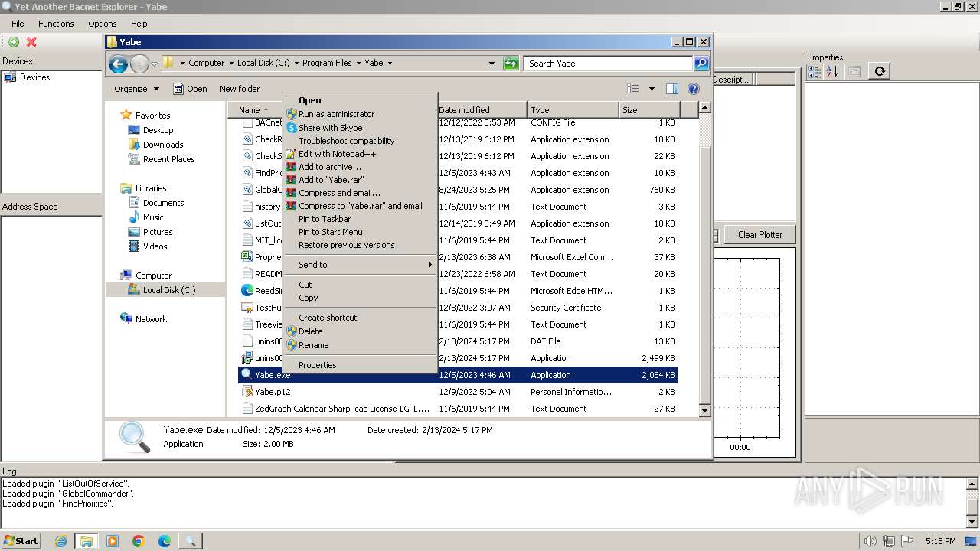Screen dimensions: 980x551
Task: Expand the recent pages dropdown near Forward
Action: point(154,64)
